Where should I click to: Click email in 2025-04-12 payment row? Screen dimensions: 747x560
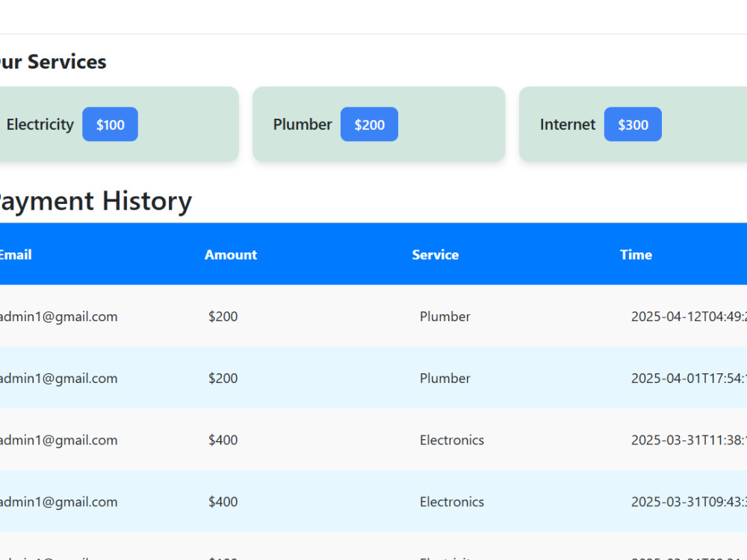coord(58,317)
